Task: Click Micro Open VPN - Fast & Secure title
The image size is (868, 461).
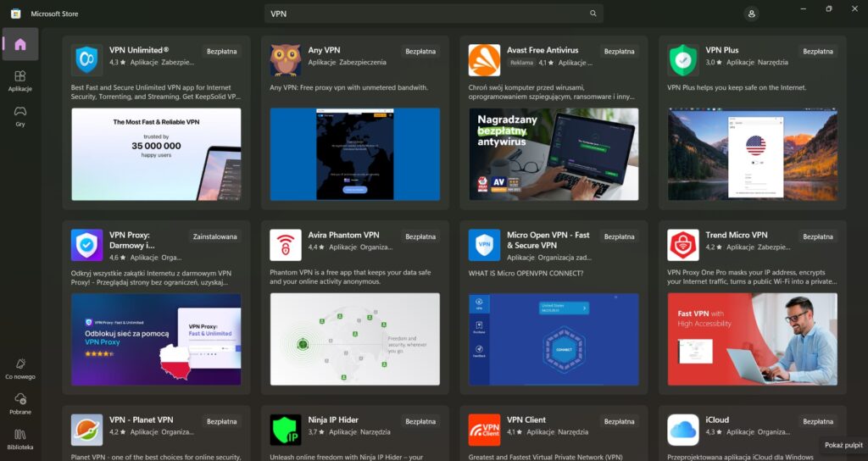Action: coord(548,240)
